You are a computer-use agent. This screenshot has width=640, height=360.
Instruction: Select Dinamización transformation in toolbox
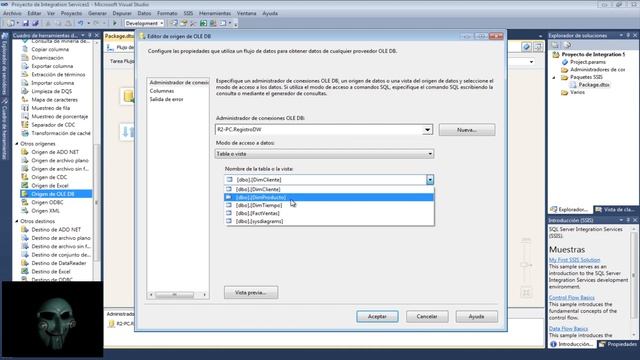tap(47, 58)
